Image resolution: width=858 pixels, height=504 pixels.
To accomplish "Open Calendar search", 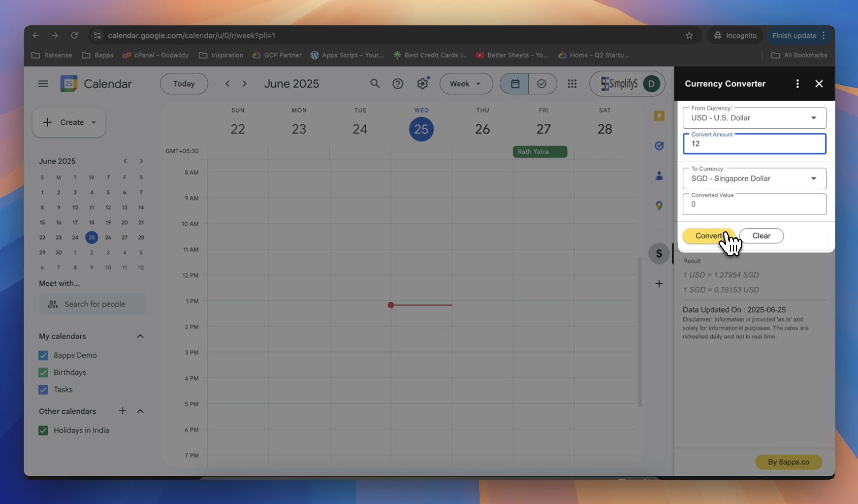I will tap(375, 83).
